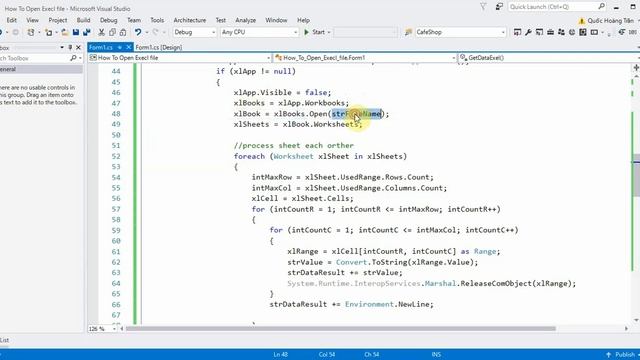
Task: Open the Window menu
Action: 276,20
